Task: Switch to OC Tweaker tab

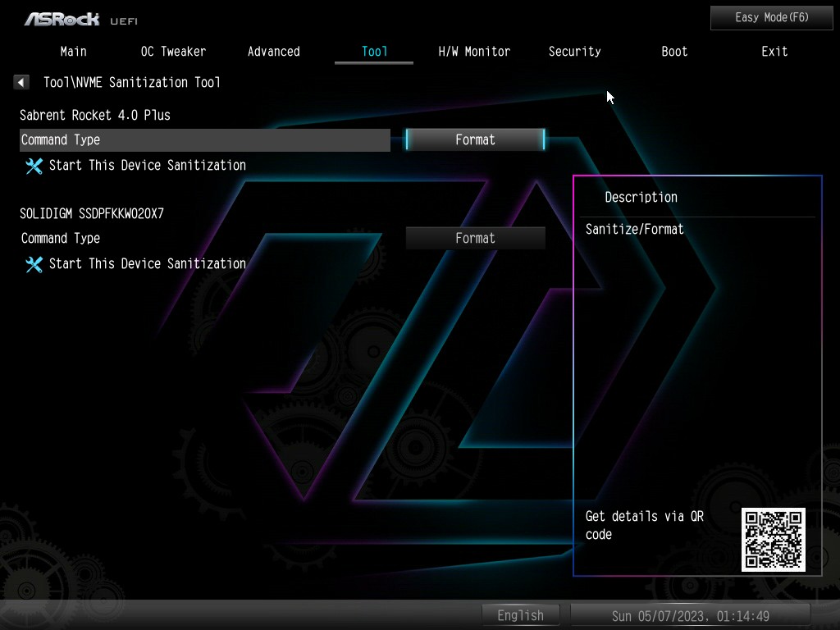Action: coord(173,52)
